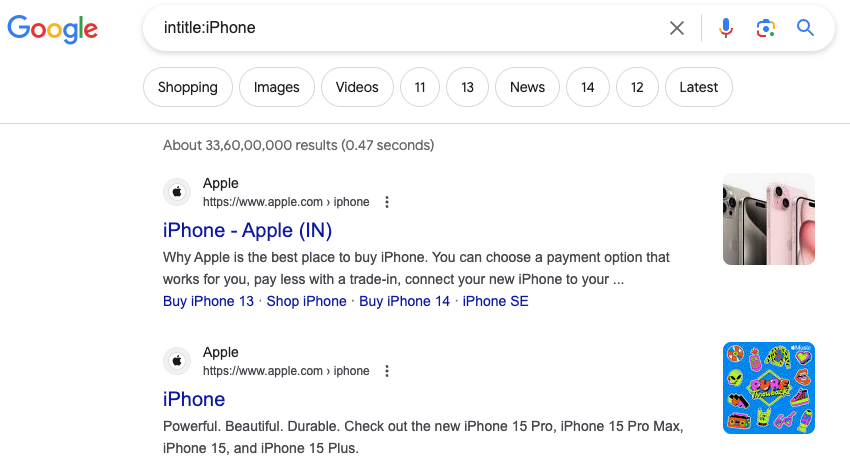The height and width of the screenshot is (471, 850).
Task: Click Apple favicon of first result
Action: click(177, 192)
